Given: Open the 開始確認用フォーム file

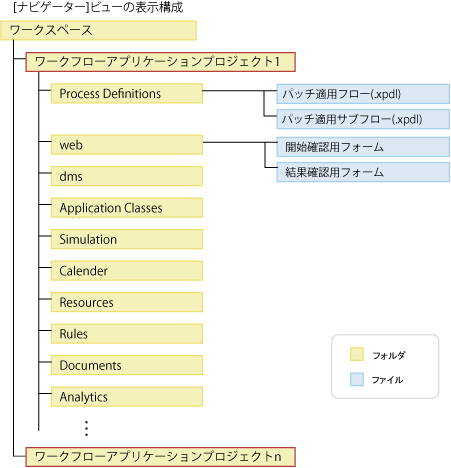Looking at the screenshot, I should [363, 147].
